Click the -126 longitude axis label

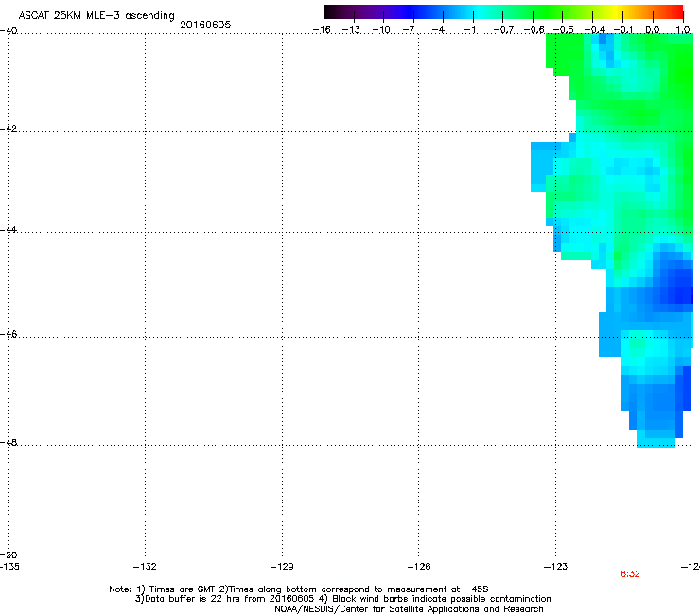pyautogui.click(x=419, y=567)
